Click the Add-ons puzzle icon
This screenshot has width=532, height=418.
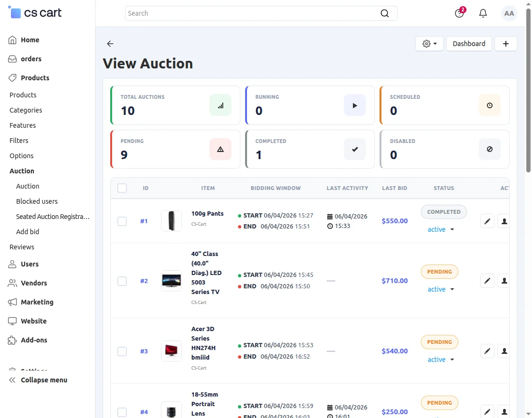12,340
